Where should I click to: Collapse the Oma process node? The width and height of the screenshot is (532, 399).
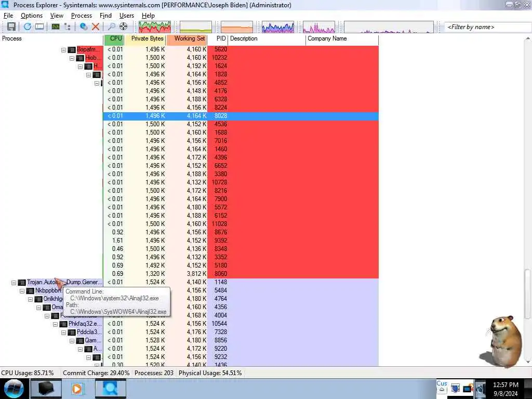pos(38,308)
